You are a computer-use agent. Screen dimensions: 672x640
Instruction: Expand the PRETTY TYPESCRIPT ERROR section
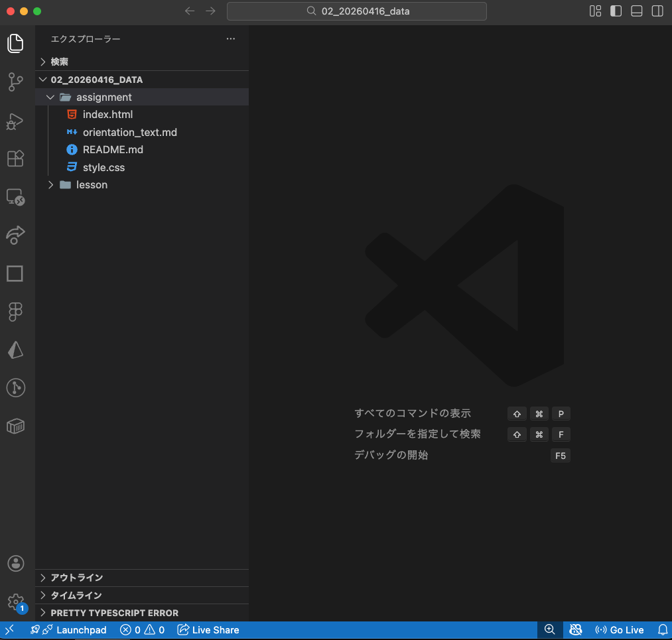(x=142, y=613)
